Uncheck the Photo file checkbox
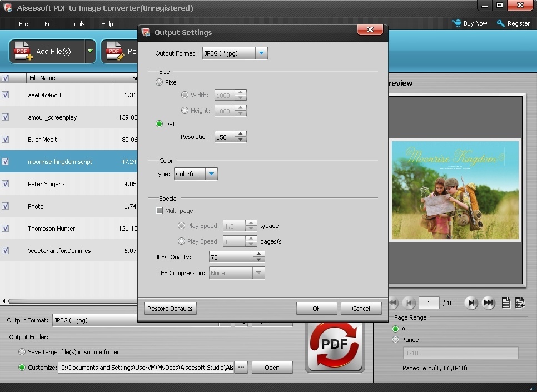 click(5, 206)
